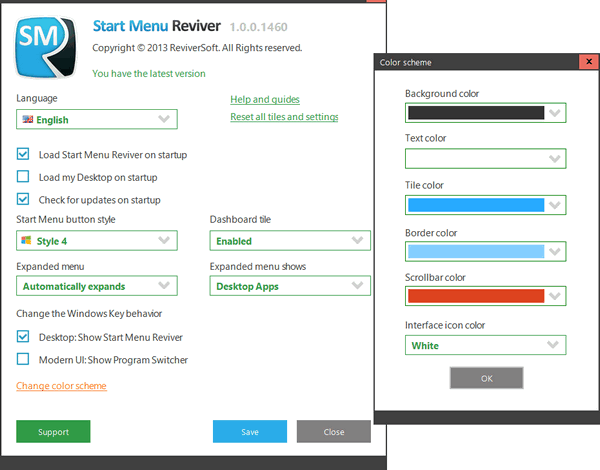The width and height of the screenshot is (600, 470).
Task: Click the Start Menu Reviver title text
Action: pos(157,26)
